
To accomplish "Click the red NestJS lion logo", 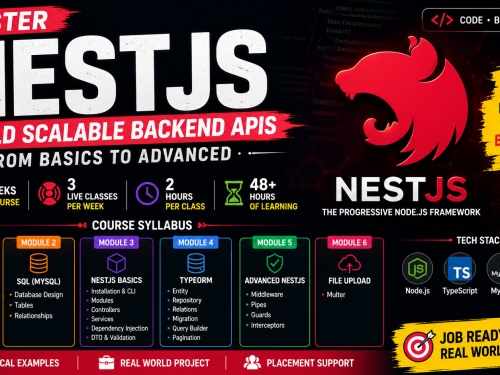I will pyautogui.click(x=402, y=102).
